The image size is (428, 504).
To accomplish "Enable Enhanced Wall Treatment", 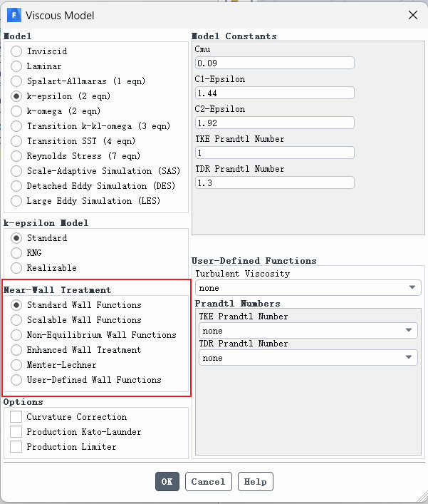I will coord(16,350).
